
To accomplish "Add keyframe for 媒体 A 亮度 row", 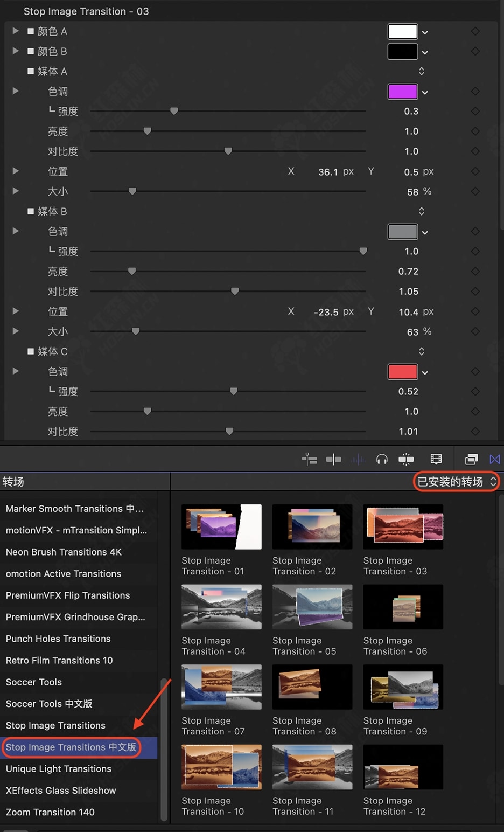I will tap(475, 131).
